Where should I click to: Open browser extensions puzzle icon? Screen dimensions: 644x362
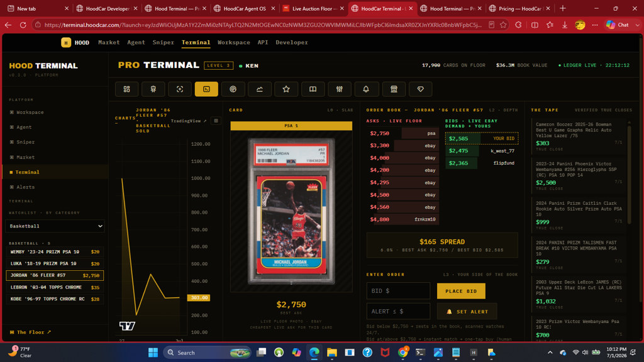tap(518, 25)
